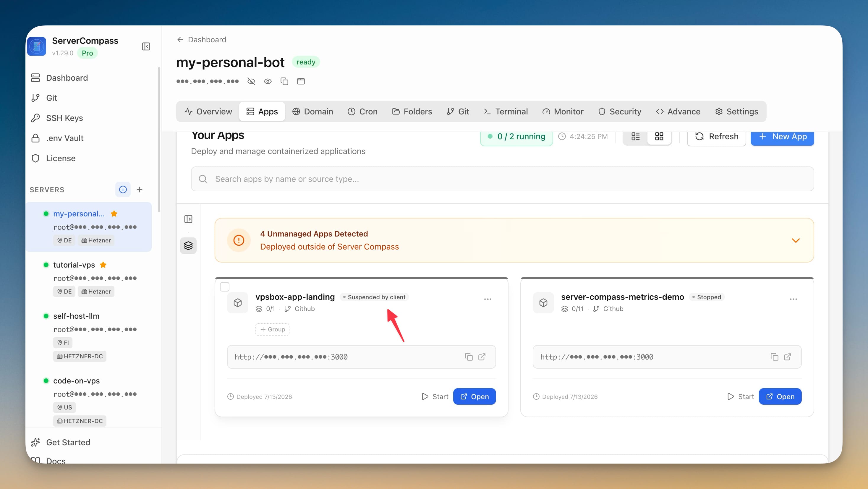Viewport: 868px width, 489px height.
Task: Open vpsbox-app-landing more options menu
Action: point(488,299)
